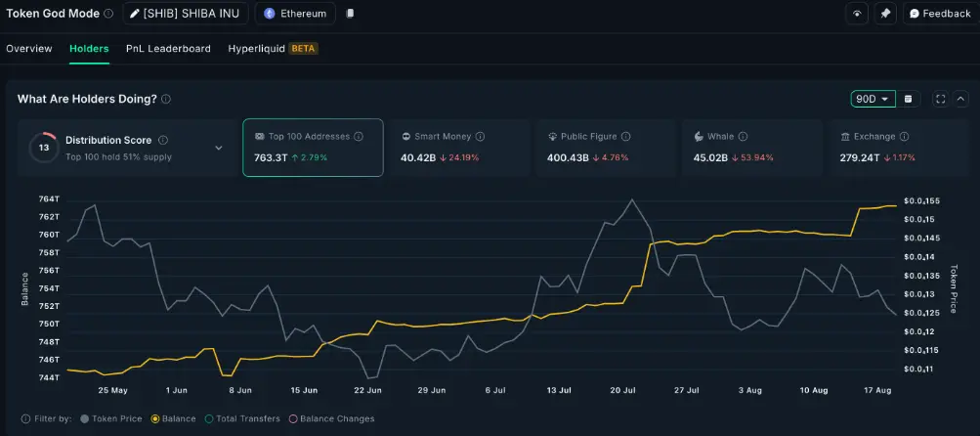Select the Smart Money holder card
980x436 pixels.
coord(460,148)
